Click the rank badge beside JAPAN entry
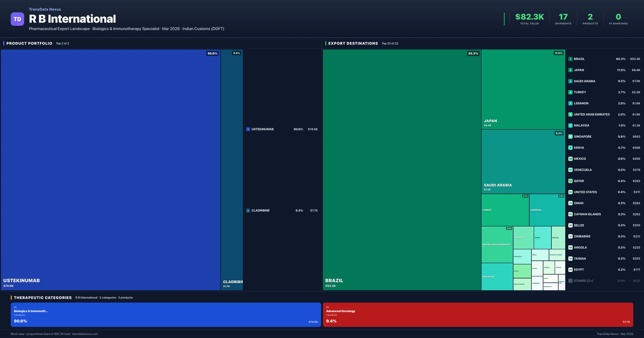 tap(570, 70)
